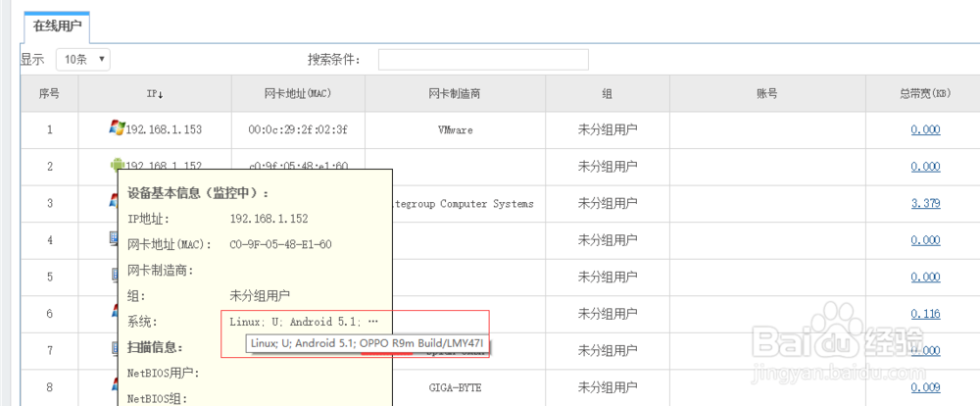
Task: Click the 总带宽(KB) column header
Action: [925, 94]
